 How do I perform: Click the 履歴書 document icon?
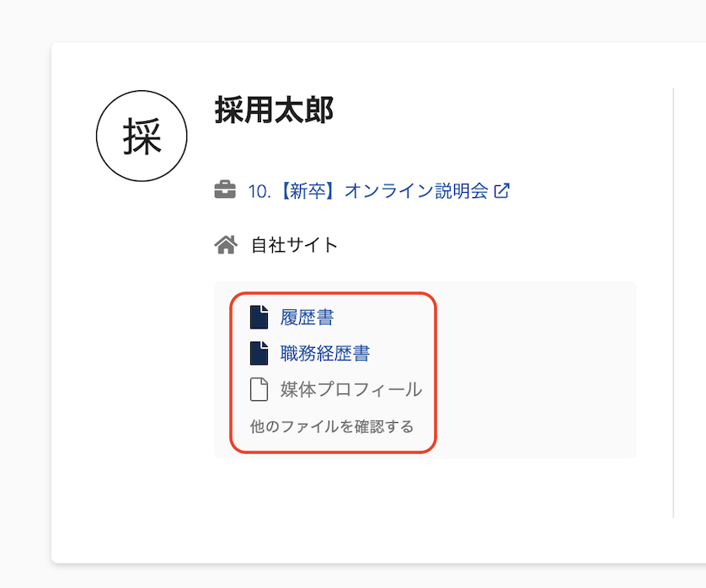pyautogui.click(x=259, y=318)
